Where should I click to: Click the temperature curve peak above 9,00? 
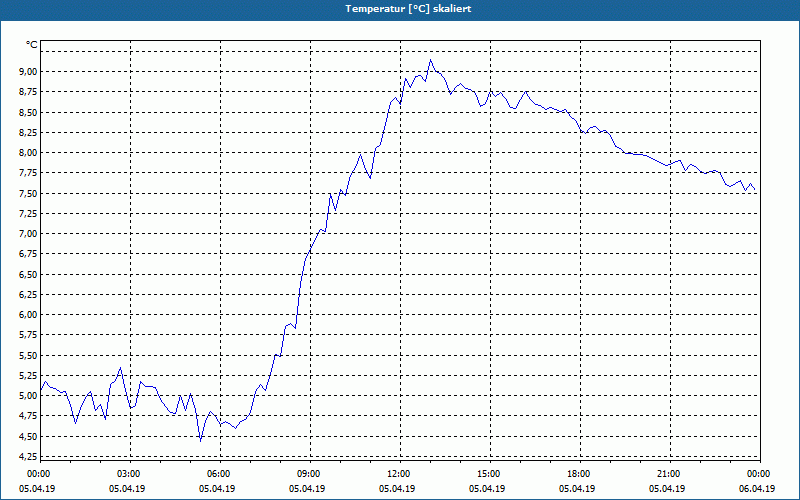pyautogui.click(x=431, y=60)
